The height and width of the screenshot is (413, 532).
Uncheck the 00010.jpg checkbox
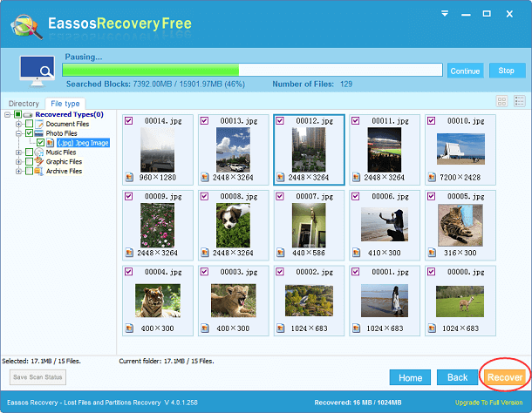[x=431, y=121]
